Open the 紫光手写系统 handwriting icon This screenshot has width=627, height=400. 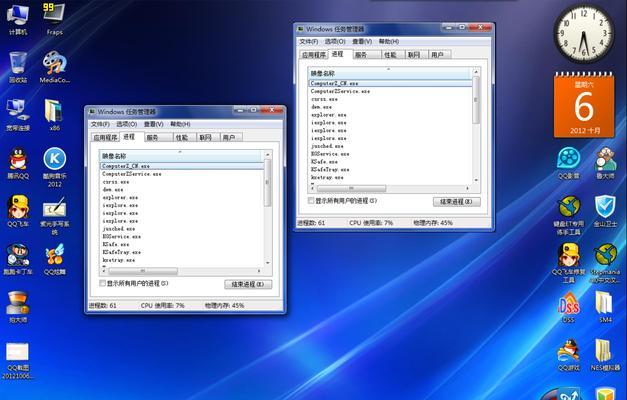54,215
